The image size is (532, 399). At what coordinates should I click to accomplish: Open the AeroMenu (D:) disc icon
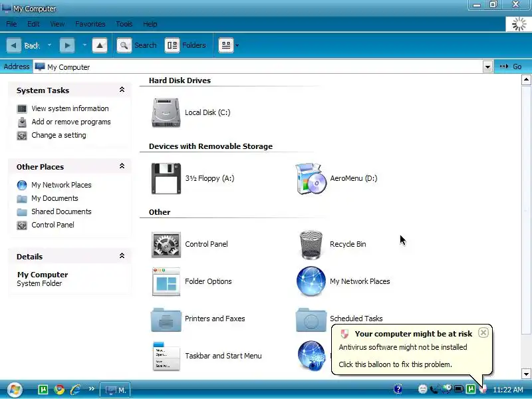(x=311, y=178)
